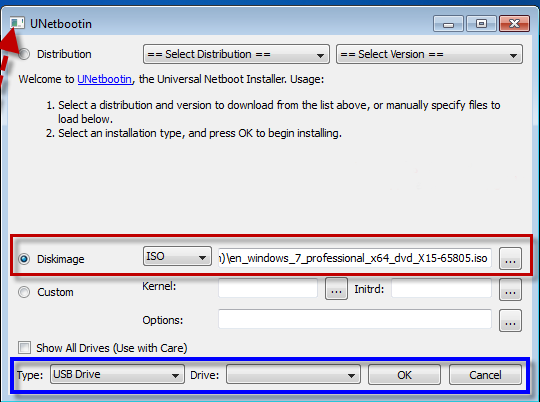Select the Distribution radio button

[x=24, y=54]
